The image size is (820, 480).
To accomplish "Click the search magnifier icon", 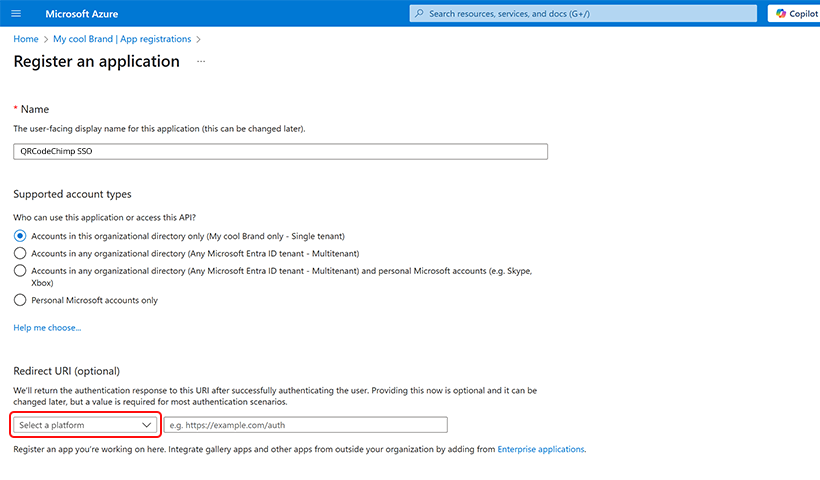I will [419, 14].
